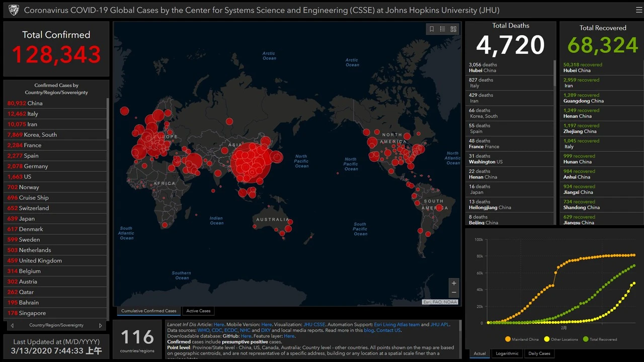Zoom out on the map

pyautogui.click(x=454, y=293)
